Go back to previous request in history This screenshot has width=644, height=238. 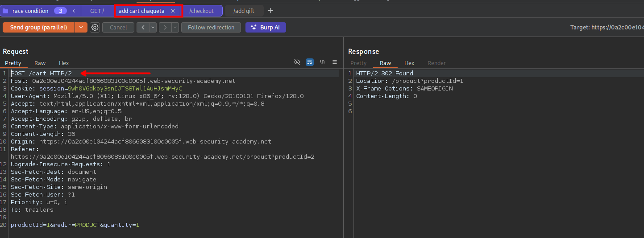point(143,28)
